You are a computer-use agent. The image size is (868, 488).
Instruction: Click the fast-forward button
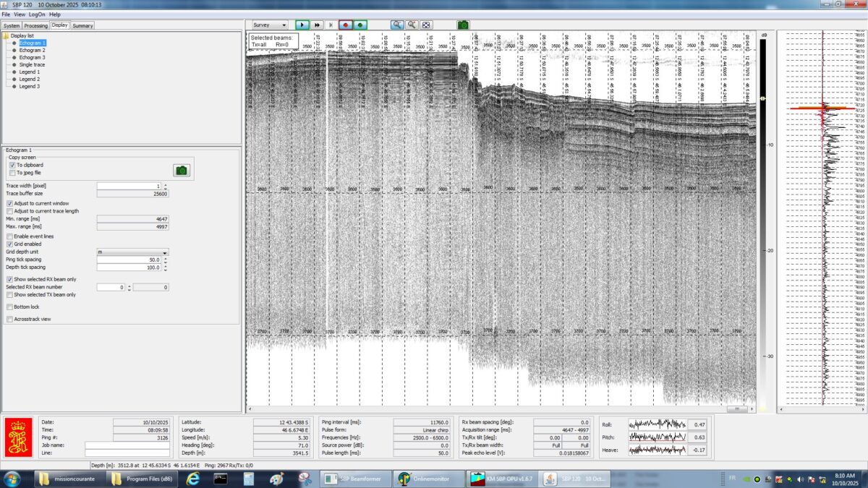click(317, 25)
